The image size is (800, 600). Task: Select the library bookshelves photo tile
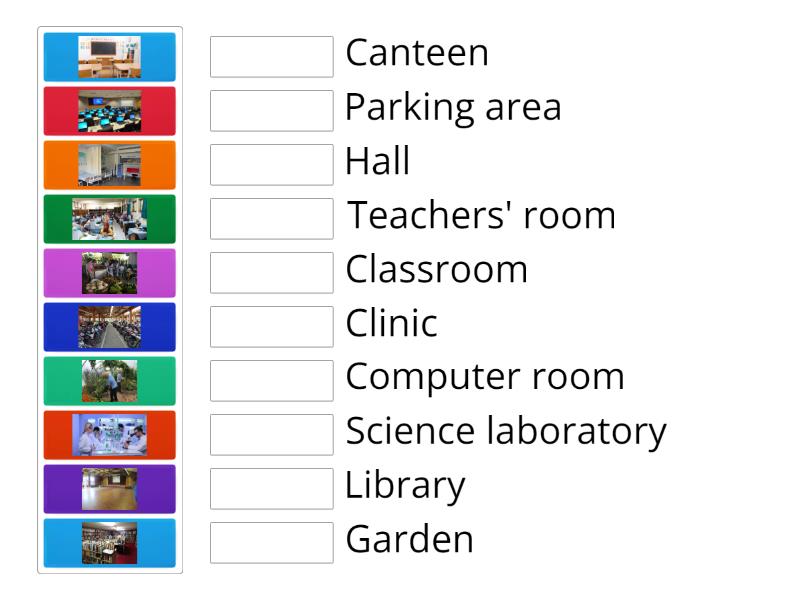point(110,543)
